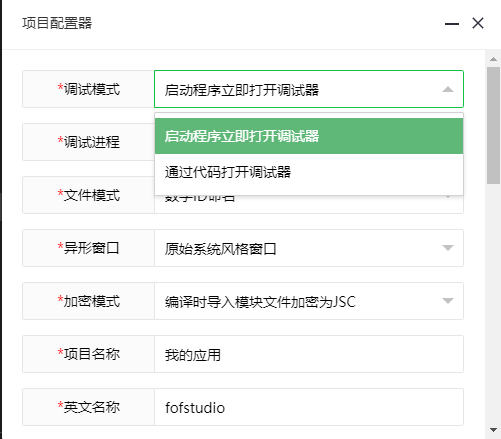Click the scrollbar down arrow
Screen dimensions: 501x439
pyautogui.click(x=493, y=430)
